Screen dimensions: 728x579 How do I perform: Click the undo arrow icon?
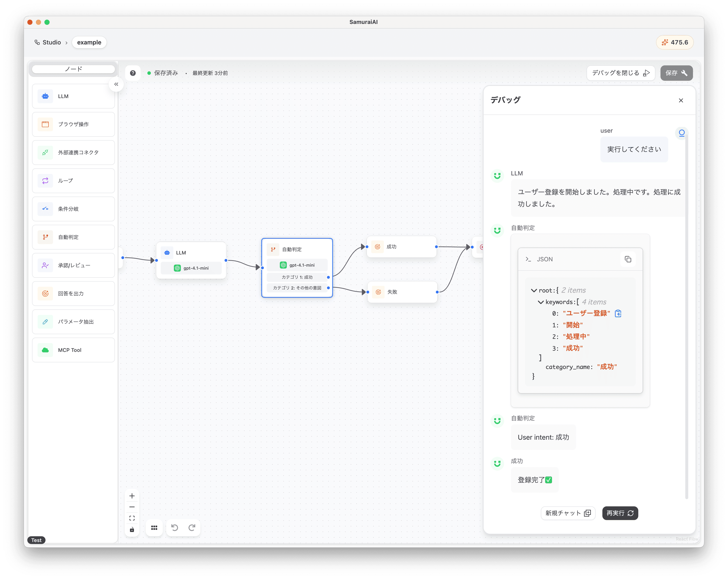(x=174, y=527)
